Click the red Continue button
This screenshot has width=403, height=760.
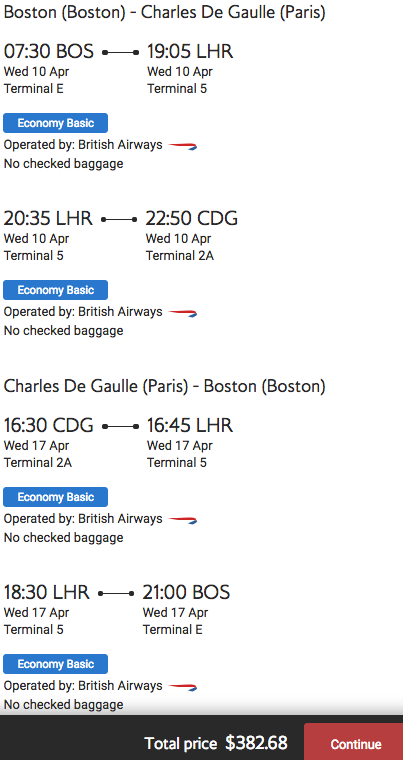(x=354, y=743)
